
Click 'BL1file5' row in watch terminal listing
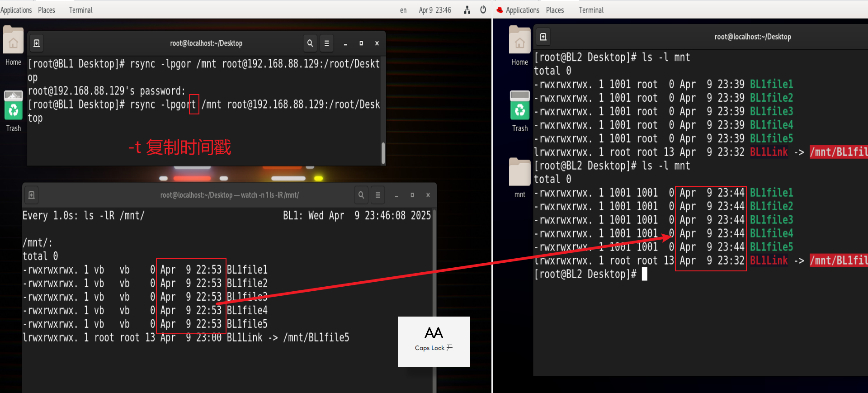pos(145,324)
